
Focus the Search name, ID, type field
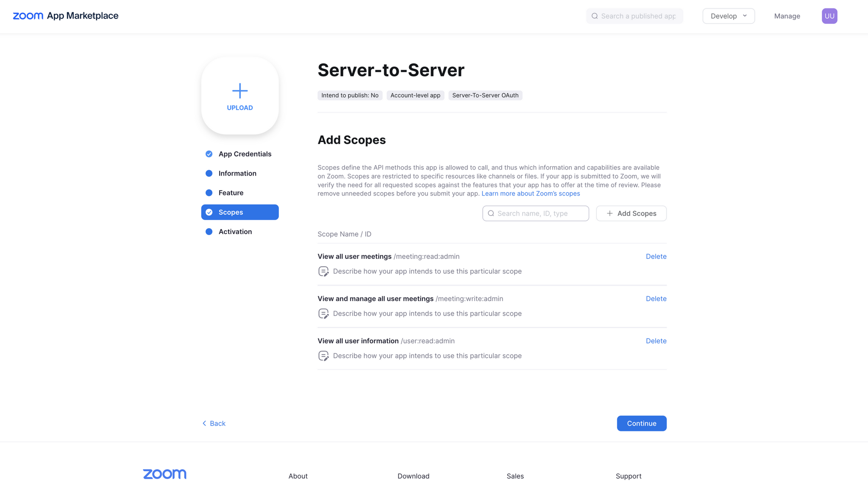(x=536, y=213)
